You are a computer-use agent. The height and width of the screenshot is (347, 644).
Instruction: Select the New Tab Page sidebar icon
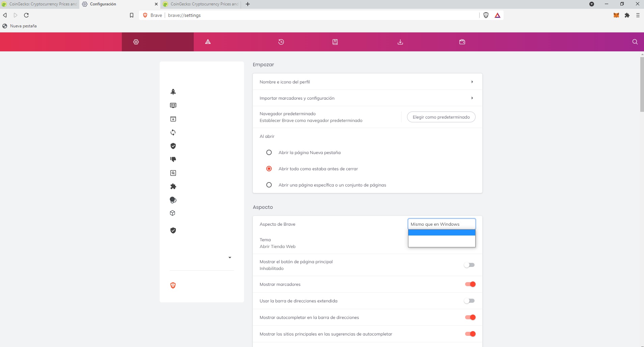coord(173,119)
